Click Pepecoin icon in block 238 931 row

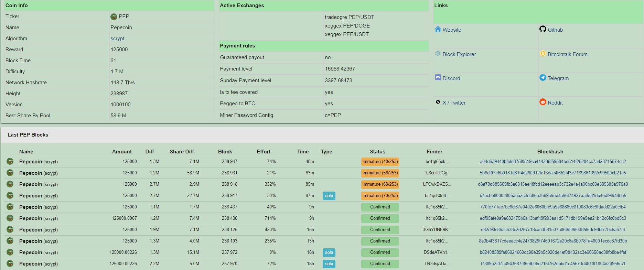(x=10, y=173)
